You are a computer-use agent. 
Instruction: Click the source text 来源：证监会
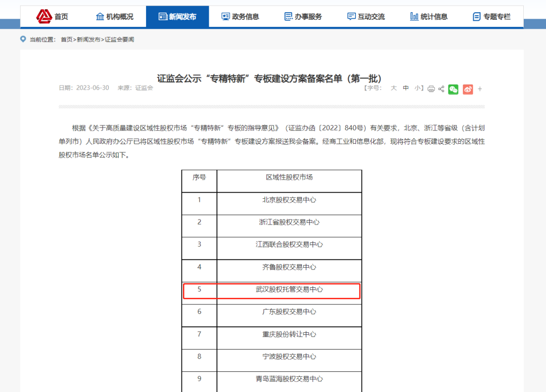click(x=135, y=88)
